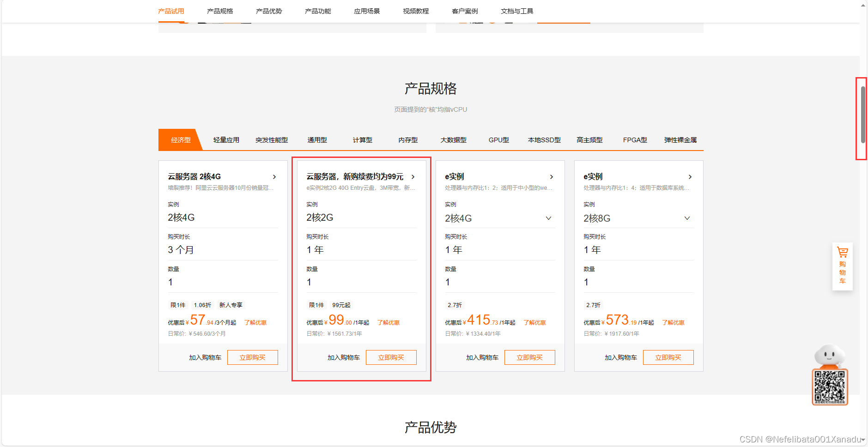
Task: Select the 计算型 spec tab
Action: coord(363,140)
